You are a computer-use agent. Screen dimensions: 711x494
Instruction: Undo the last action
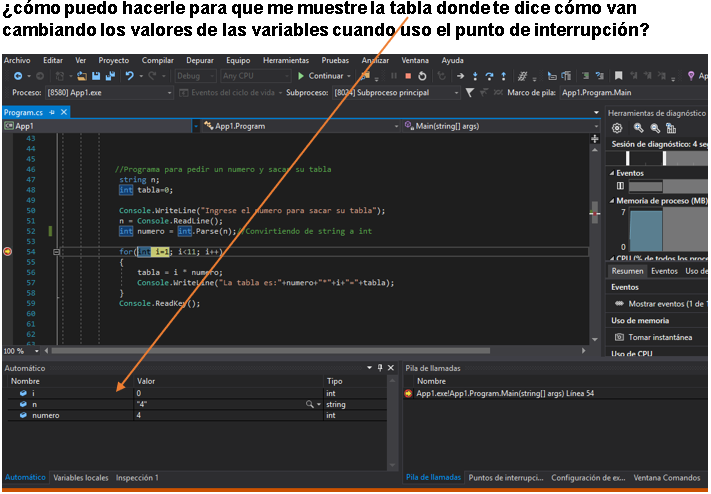click(x=130, y=76)
